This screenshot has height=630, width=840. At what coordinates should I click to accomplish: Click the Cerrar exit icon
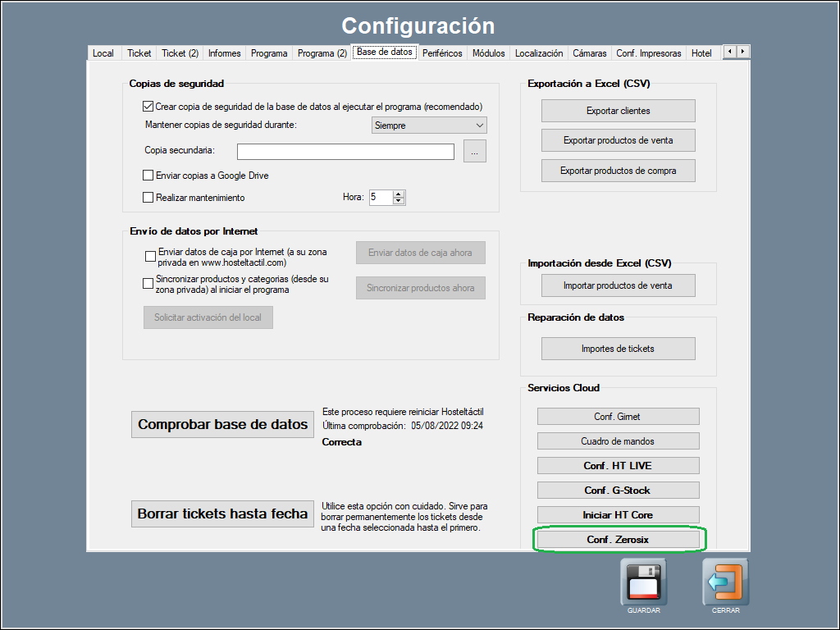[725, 582]
